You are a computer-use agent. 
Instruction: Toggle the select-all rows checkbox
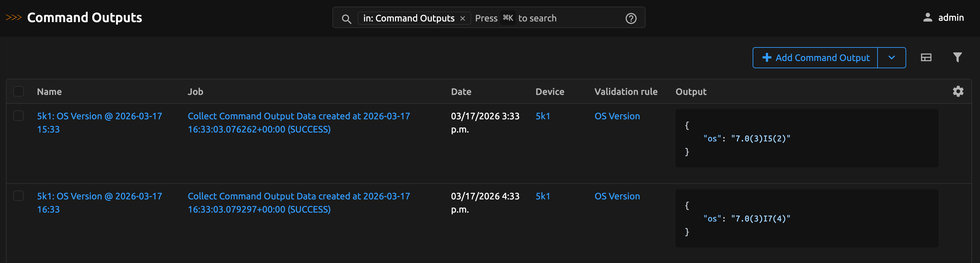coord(18,91)
